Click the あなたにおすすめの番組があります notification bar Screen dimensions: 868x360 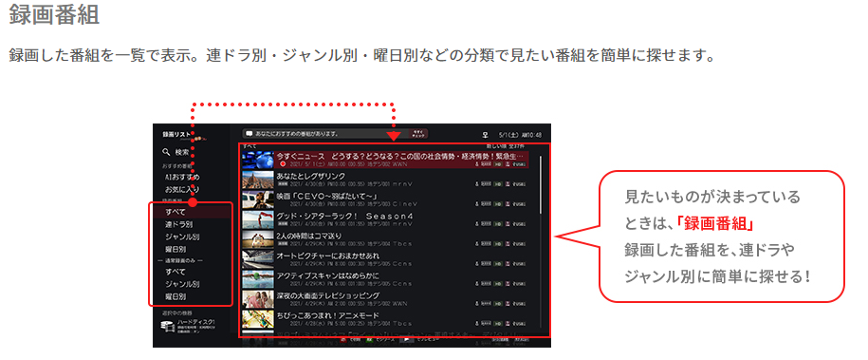325,134
